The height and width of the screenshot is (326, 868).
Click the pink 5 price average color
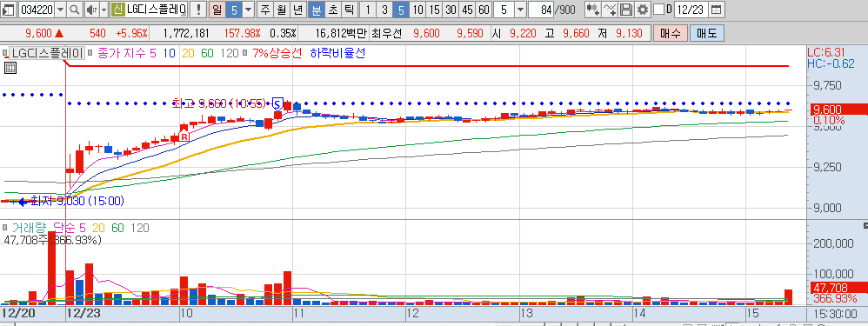pos(153,53)
